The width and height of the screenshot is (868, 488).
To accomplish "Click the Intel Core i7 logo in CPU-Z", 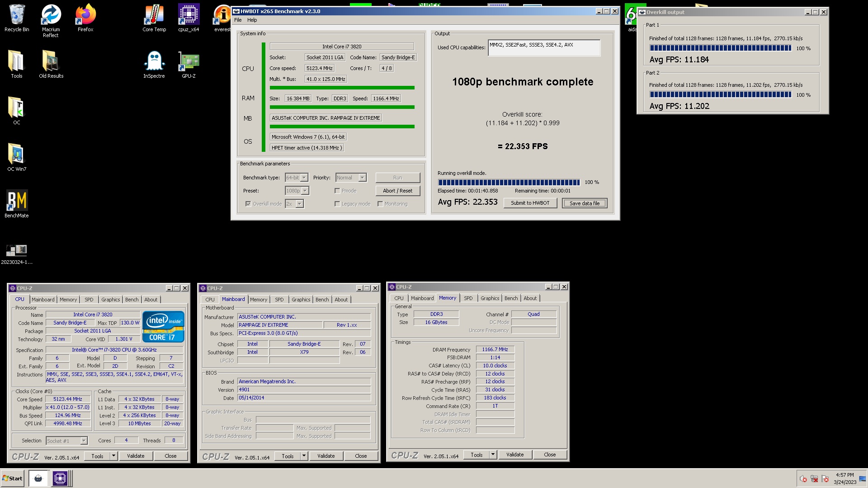I will coord(163,327).
